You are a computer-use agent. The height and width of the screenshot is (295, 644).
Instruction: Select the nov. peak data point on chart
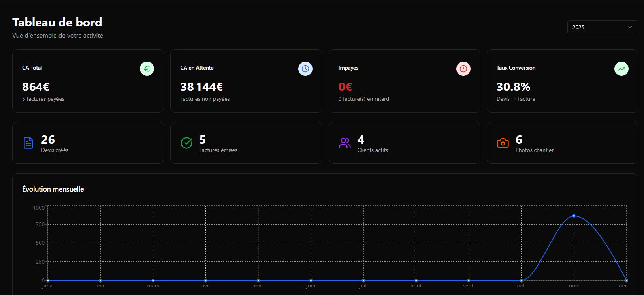click(574, 216)
